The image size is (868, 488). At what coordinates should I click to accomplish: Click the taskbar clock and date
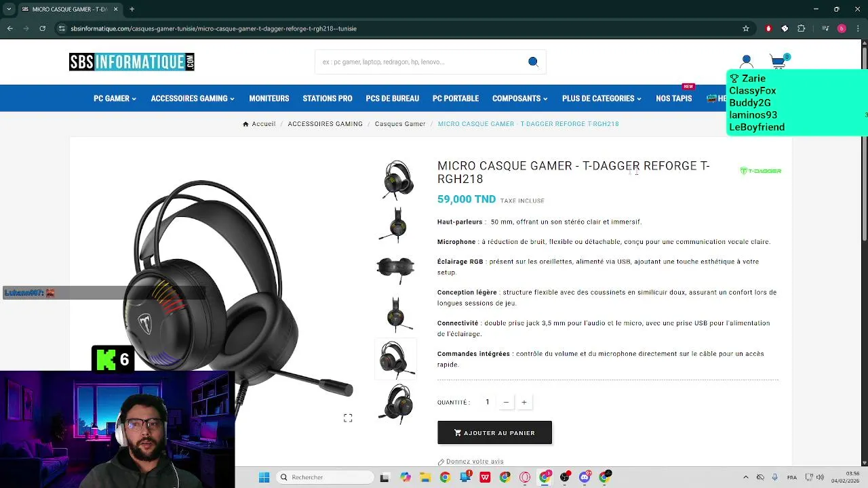(x=846, y=477)
